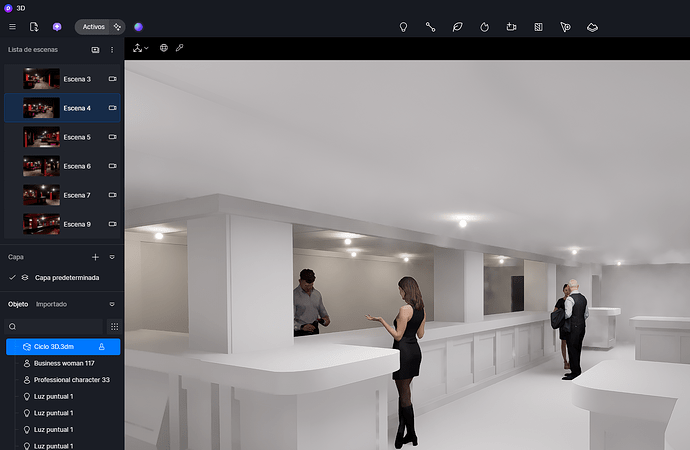Click the object search field

click(54, 326)
